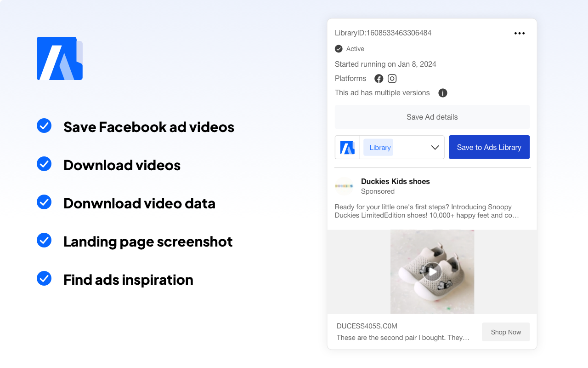The height and width of the screenshot is (368, 588).
Task: Click the Active status checkmark icon
Action: (x=339, y=49)
